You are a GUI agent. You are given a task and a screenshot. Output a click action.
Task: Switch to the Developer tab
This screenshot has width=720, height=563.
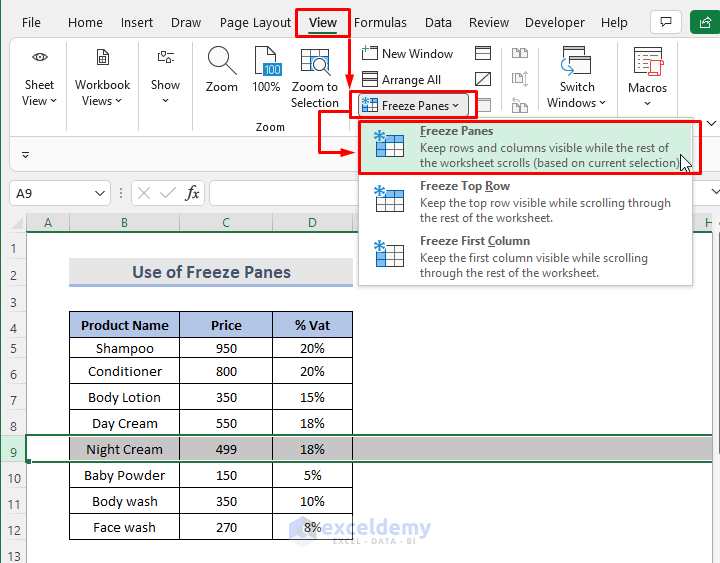coord(555,23)
